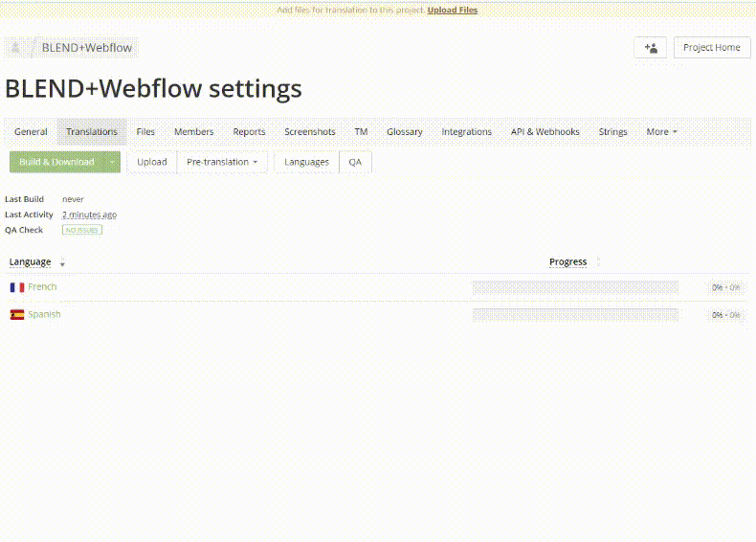This screenshot has width=756, height=542.
Task: Select the Translations tab
Action: click(x=92, y=132)
